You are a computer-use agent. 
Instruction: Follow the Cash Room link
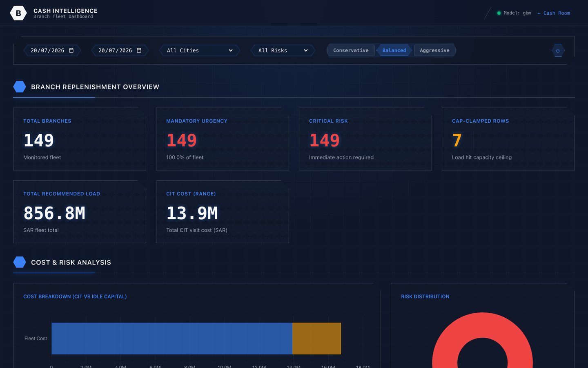coord(554,13)
